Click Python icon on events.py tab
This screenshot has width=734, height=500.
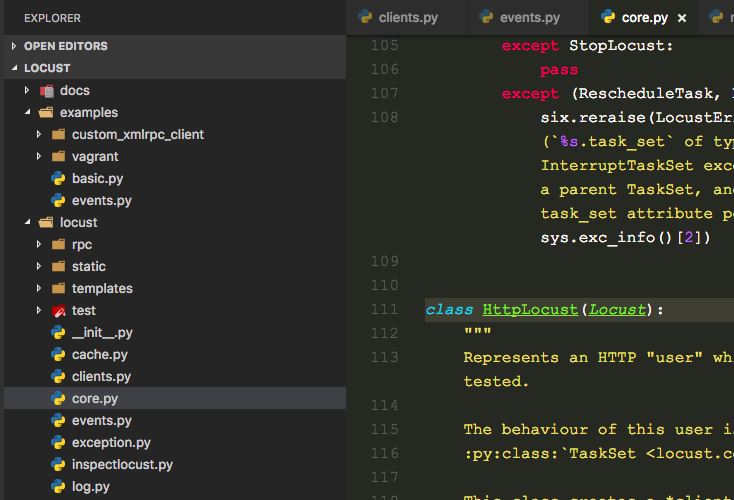(486, 17)
